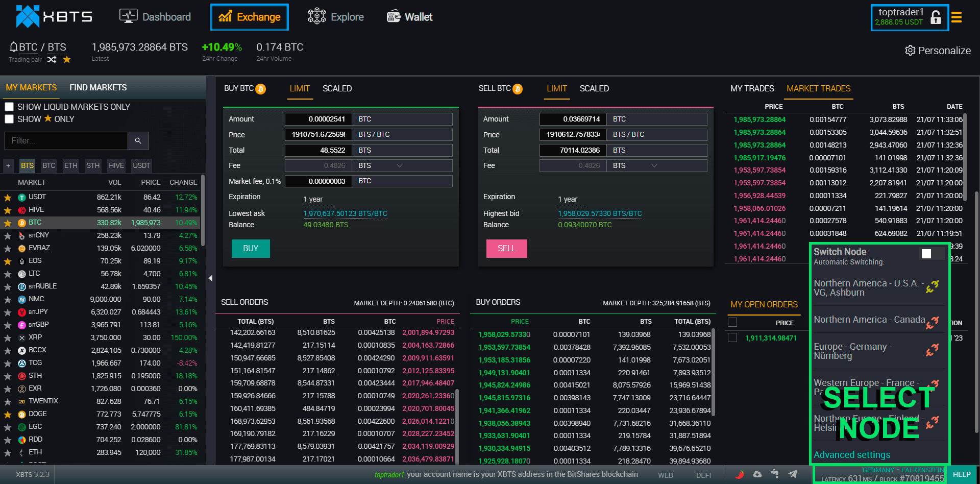Image resolution: width=980 pixels, height=484 pixels.
Task: Click the XBTS logo
Action: (x=54, y=17)
